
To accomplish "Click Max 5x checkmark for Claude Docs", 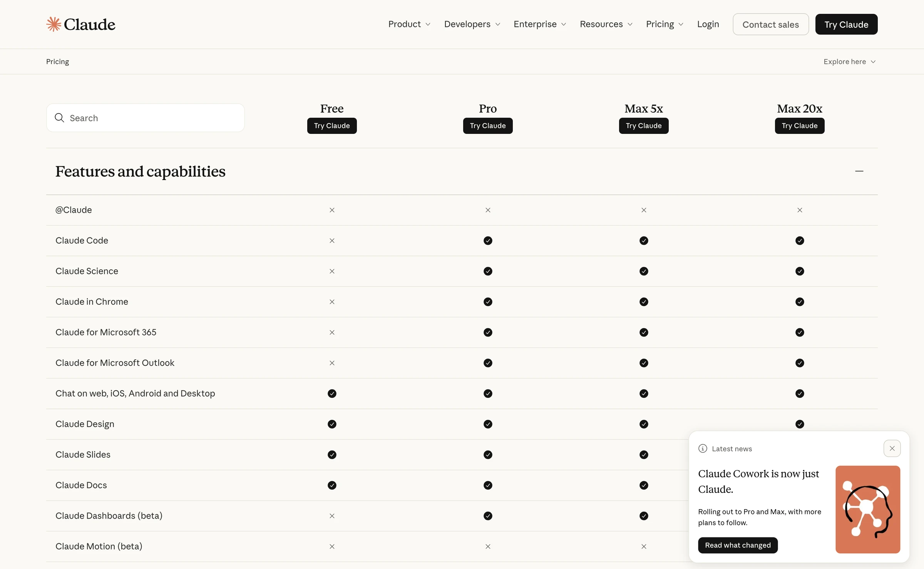I will point(644,485).
